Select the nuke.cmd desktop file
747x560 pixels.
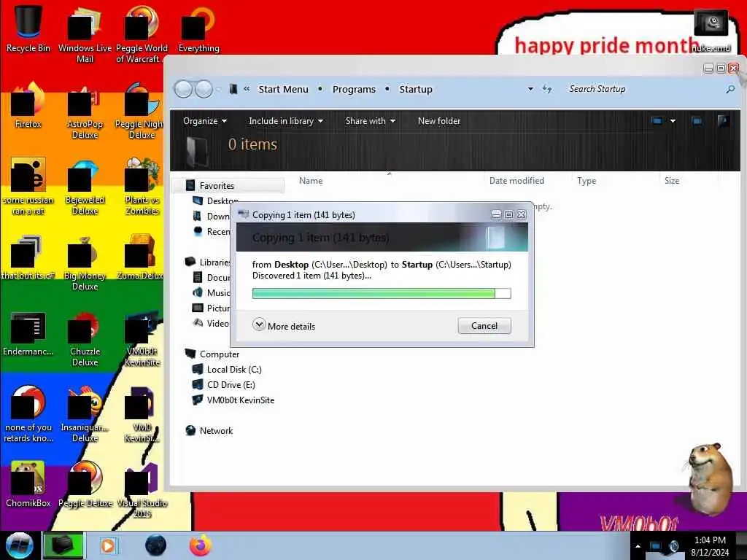(x=711, y=31)
